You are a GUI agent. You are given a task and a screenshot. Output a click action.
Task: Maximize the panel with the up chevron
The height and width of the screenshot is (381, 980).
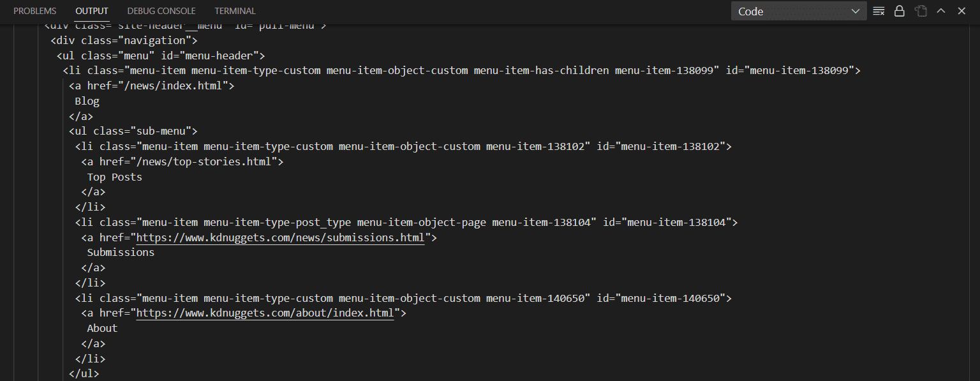pyautogui.click(x=940, y=11)
